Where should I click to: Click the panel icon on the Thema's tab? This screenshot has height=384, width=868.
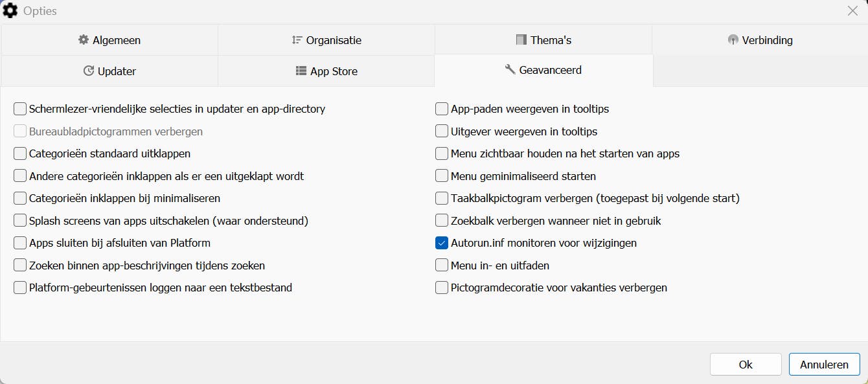click(521, 40)
